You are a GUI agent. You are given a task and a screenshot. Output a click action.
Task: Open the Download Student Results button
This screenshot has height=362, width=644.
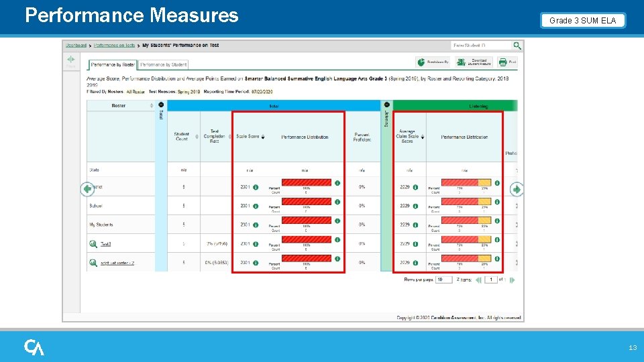[x=474, y=62]
